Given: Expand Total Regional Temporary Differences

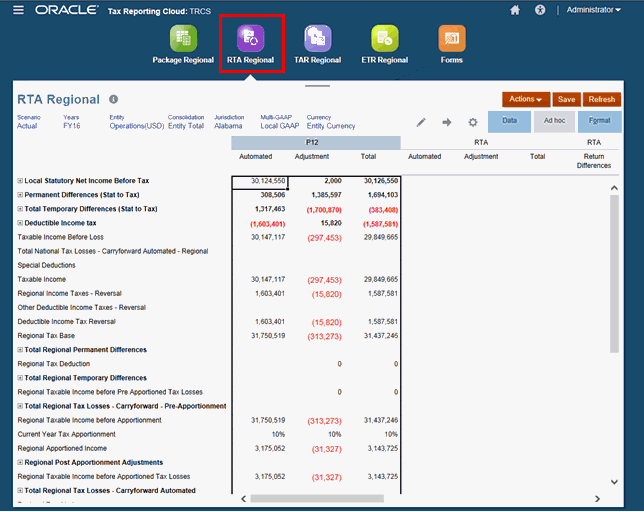Looking at the screenshot, I should click(x=20, y=378).
